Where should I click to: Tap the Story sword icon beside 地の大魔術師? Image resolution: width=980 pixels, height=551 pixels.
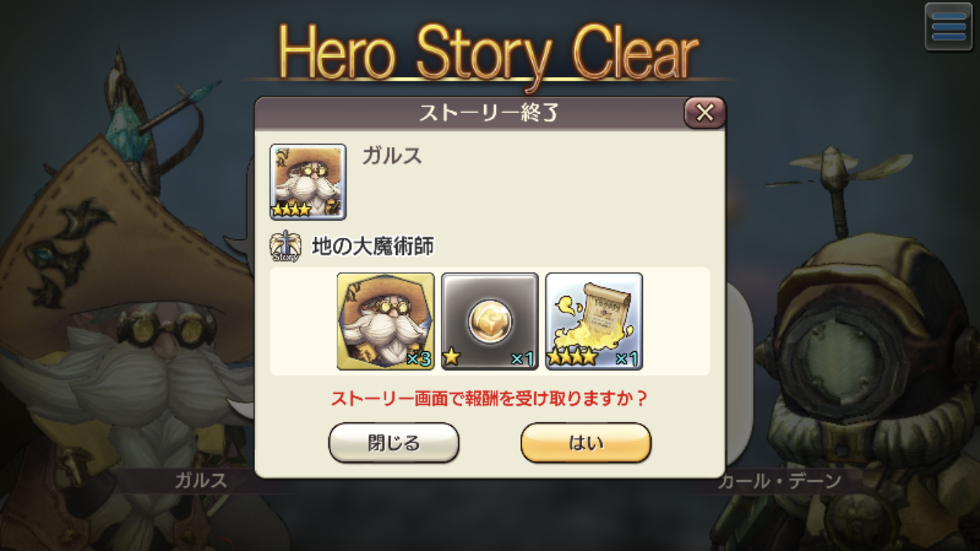284,247
